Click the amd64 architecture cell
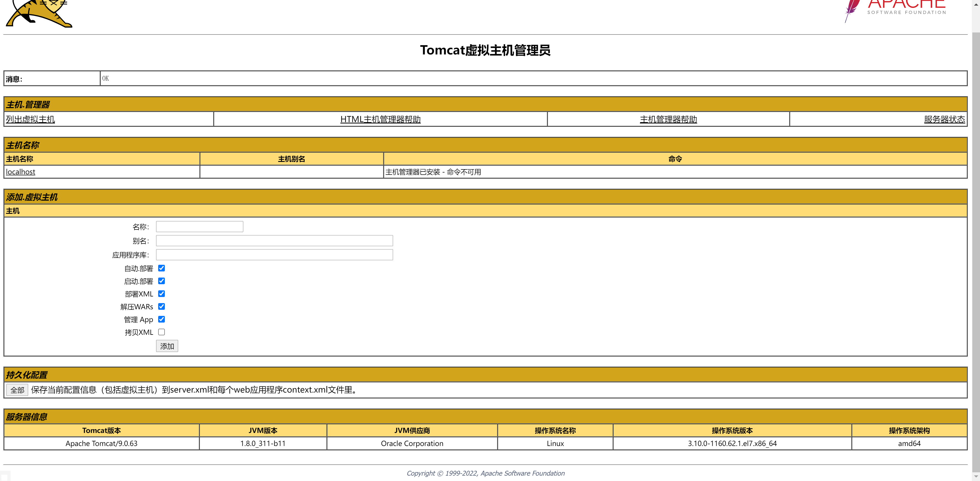980x481 pixels. [909, 443]
